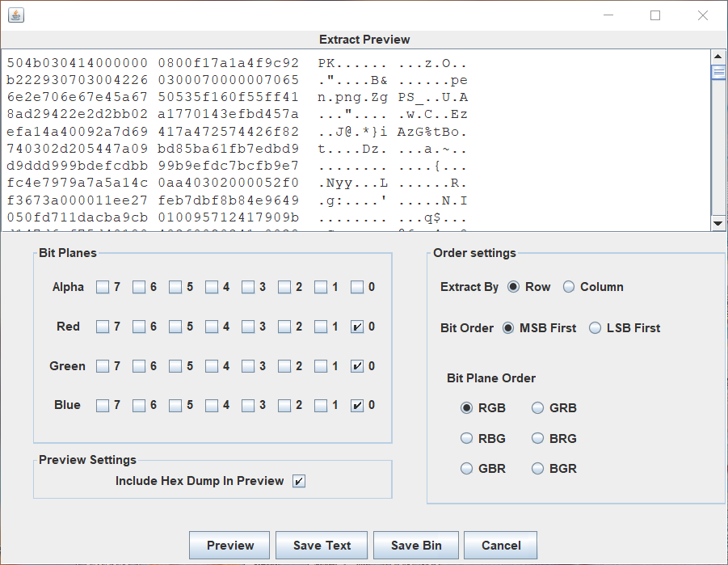Tick the Blue bit plane 2 checkbox
This screenshot has height=565, width=728.
284,405
